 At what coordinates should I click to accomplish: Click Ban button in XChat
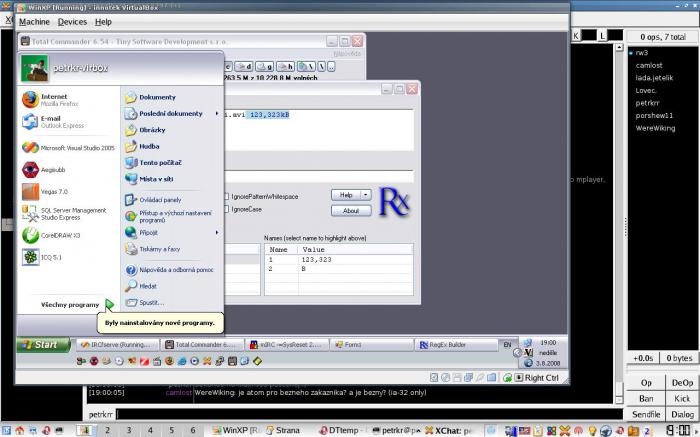646,399
